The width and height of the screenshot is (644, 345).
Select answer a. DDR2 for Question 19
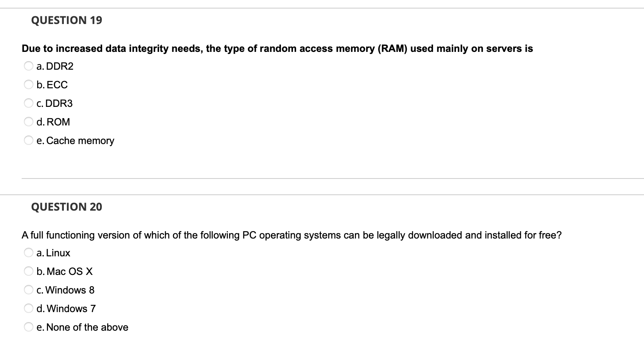point(29,65)
